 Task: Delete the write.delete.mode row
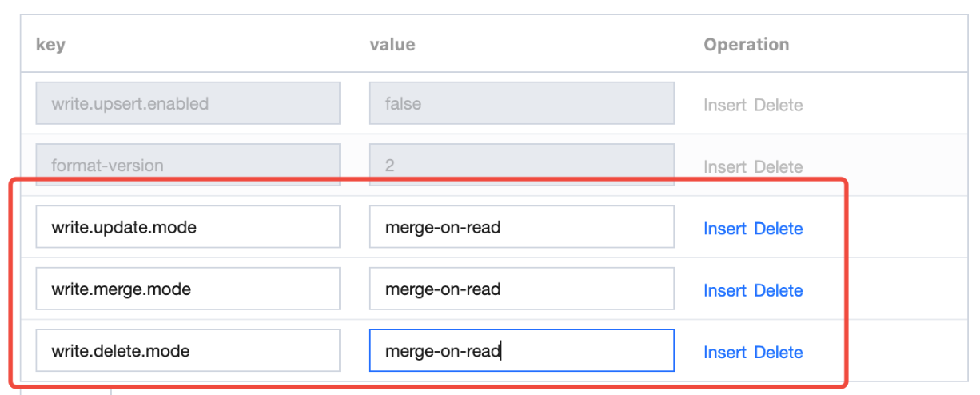pos(779,352)
